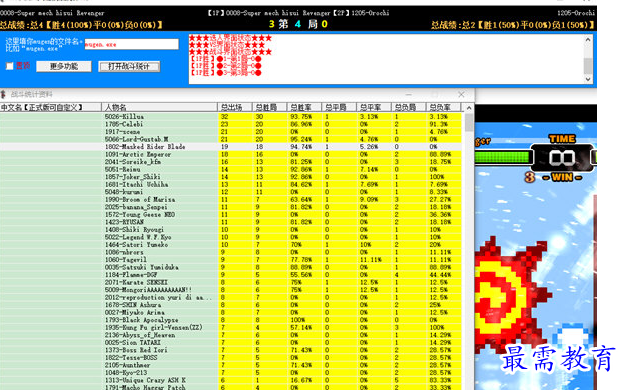This screenshot has width=624, height=390.
Task: Sort by 总胜率 column header
Action: tap(304, 107)
